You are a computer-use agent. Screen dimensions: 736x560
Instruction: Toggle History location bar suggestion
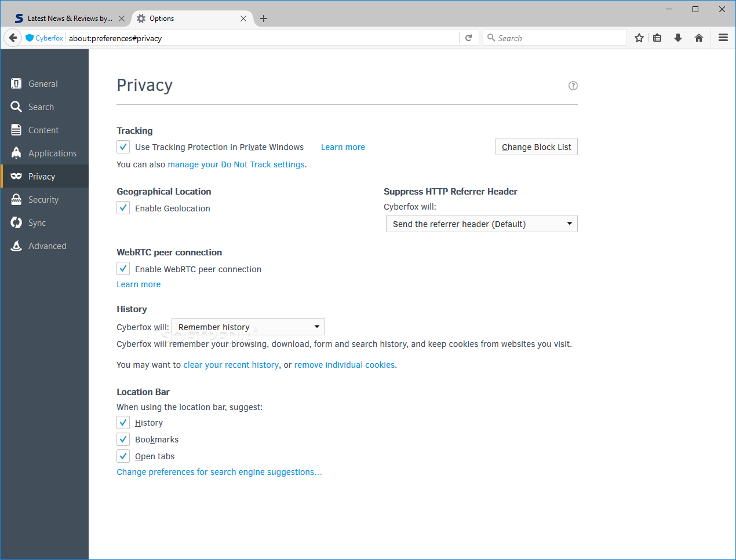123,423
